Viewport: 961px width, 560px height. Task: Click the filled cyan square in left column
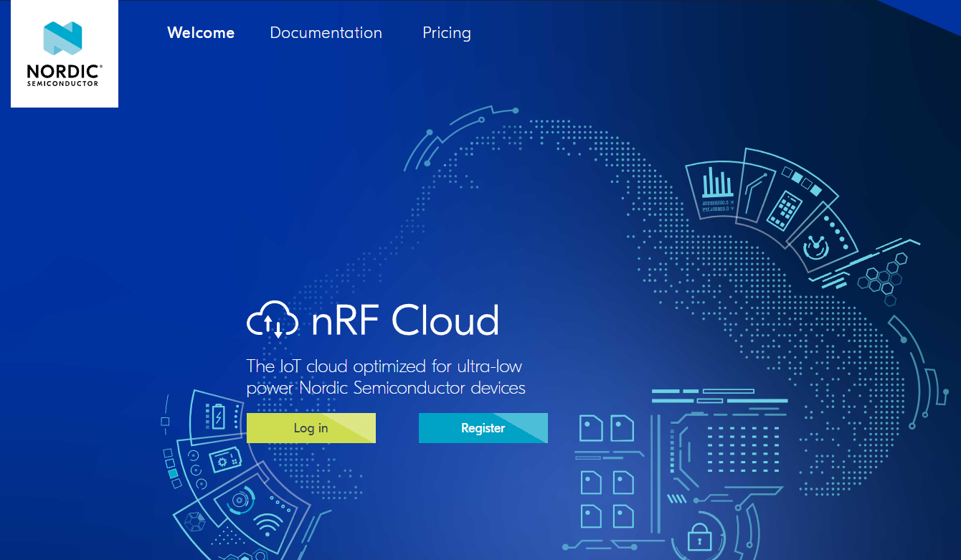[172, 473]
